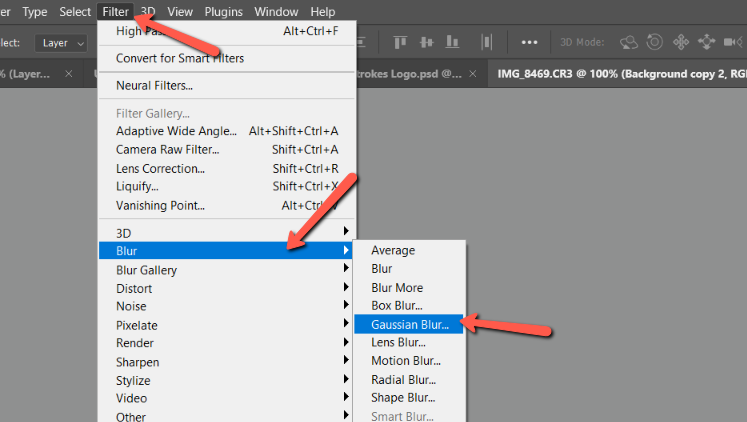Viewport: 747px width, 422px height.
Task: Open the three-dots more options button
Action: (530, 43)
